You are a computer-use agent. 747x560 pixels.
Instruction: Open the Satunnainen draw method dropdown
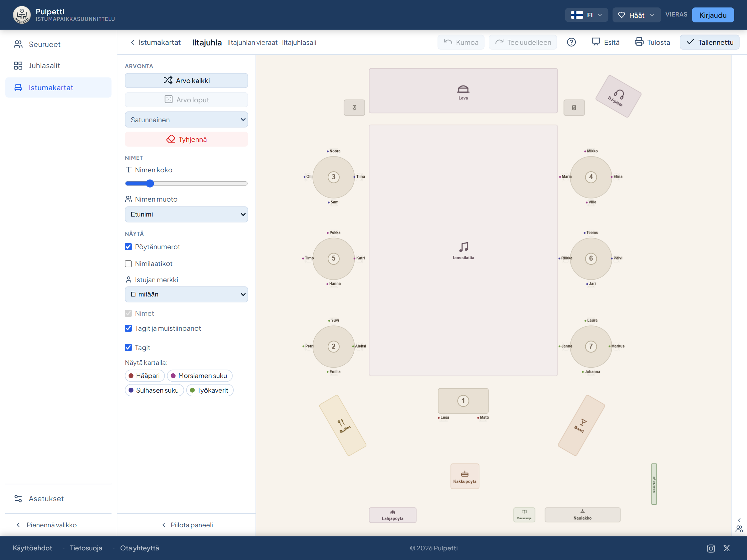[x=186, y=120]
